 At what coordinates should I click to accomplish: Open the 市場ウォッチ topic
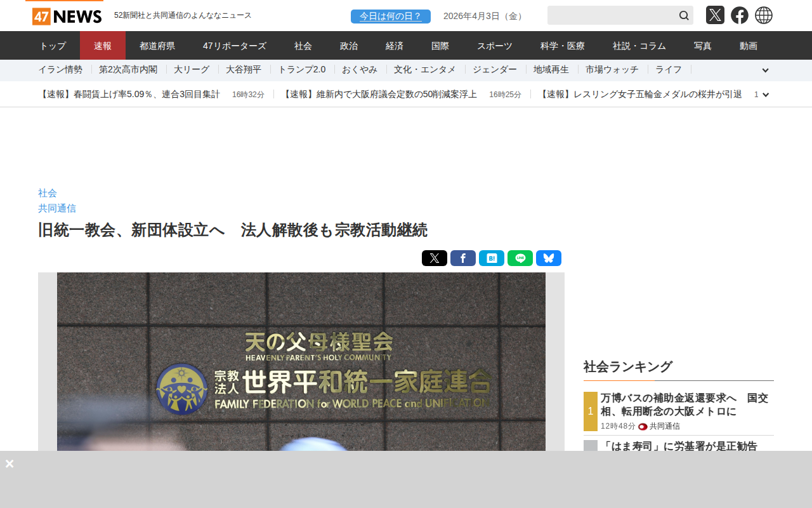click(612, 70)
